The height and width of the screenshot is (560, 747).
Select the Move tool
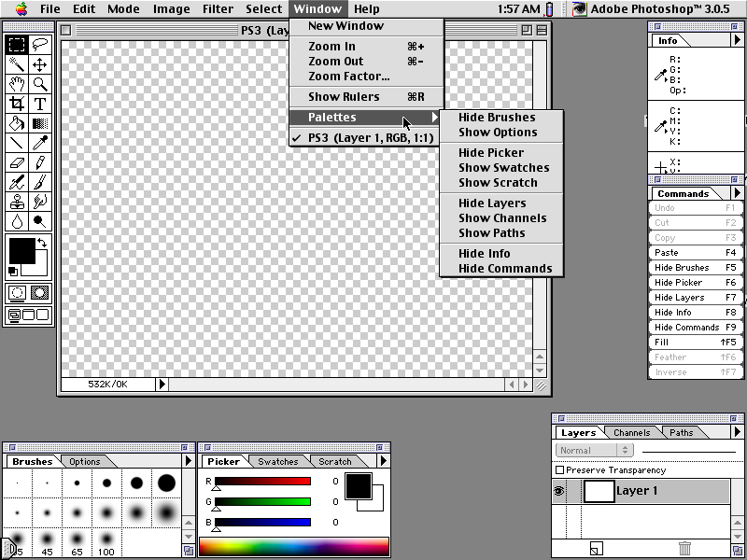coord(40,64)
